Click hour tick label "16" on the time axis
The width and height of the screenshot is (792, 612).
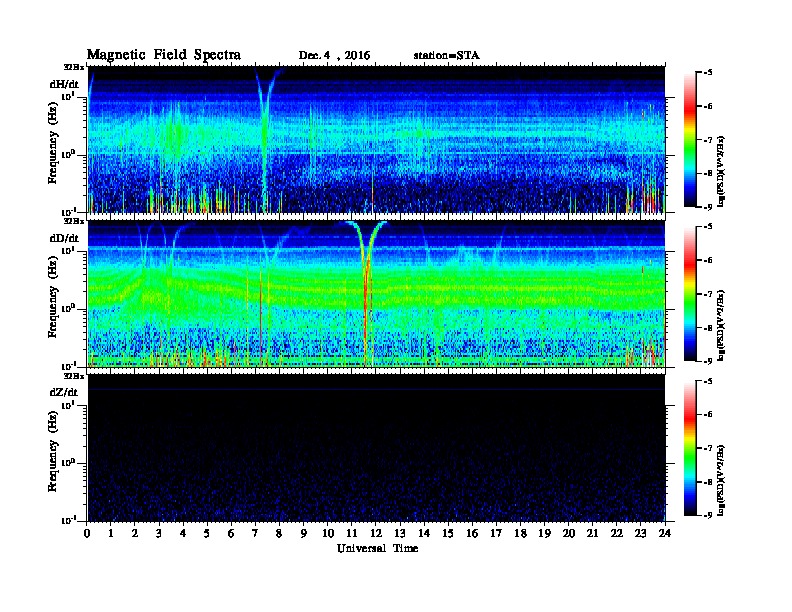(x=472, y=533)
